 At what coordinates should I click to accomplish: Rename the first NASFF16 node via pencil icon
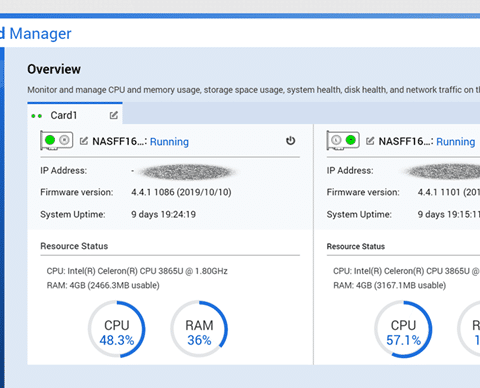[84, 141]
